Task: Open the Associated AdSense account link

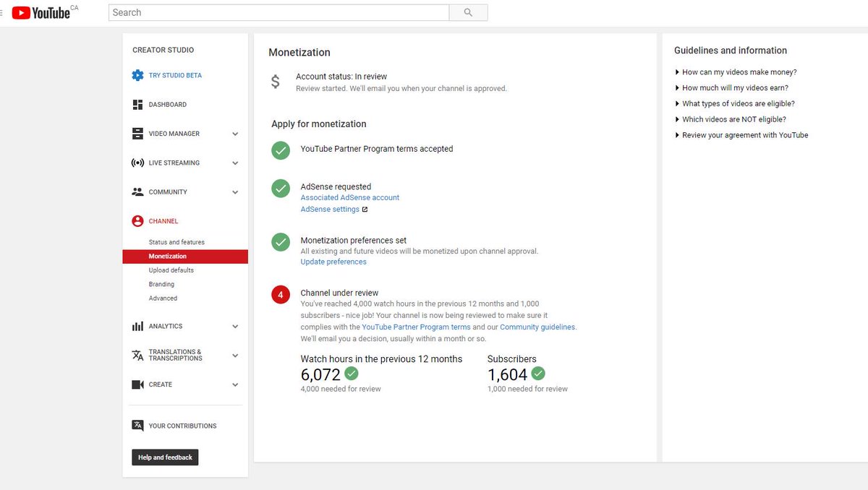Action: (350, 197)
